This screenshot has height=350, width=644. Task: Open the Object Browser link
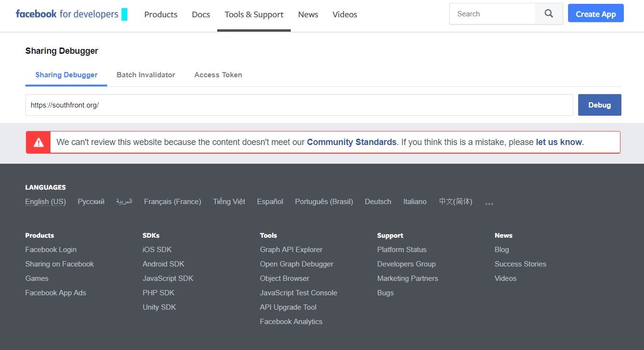(285, 278)
